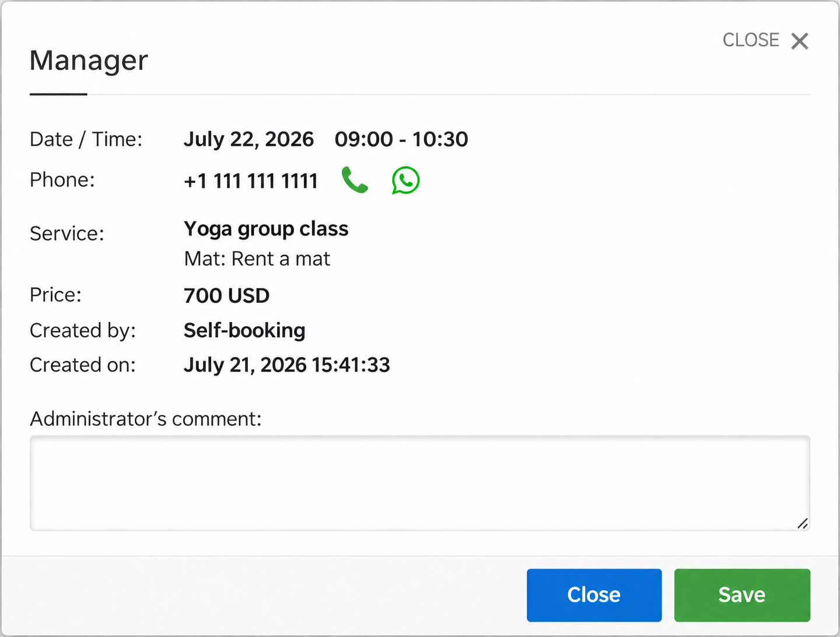Click the Mat: Rent a mat line

point(257,258)
